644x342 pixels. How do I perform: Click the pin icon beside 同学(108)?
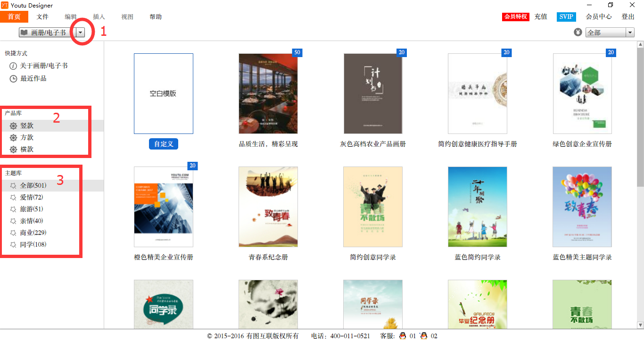13,245
